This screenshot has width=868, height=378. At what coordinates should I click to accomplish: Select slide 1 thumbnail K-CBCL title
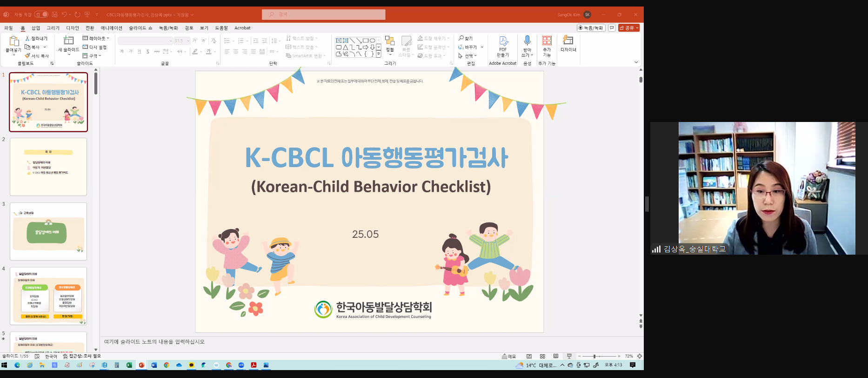coord(48,102)
